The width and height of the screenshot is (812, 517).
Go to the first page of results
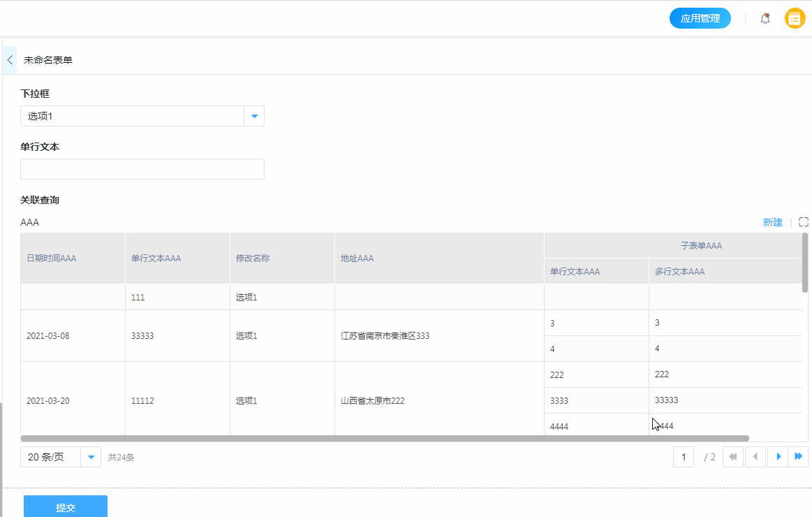point(733,457)
